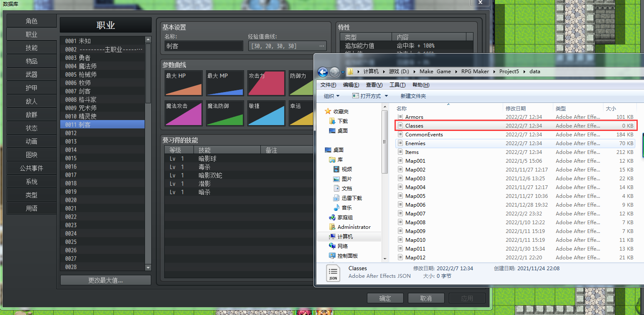644x315 pixels.
Task: Select the 暗影双蛇 skill row
Action: click(x=238, y=175)
